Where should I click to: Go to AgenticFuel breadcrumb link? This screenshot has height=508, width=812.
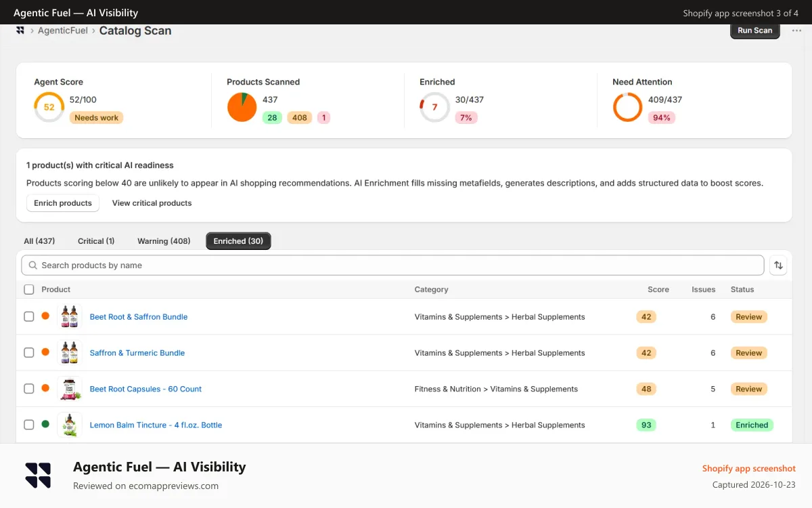point(63,30)
